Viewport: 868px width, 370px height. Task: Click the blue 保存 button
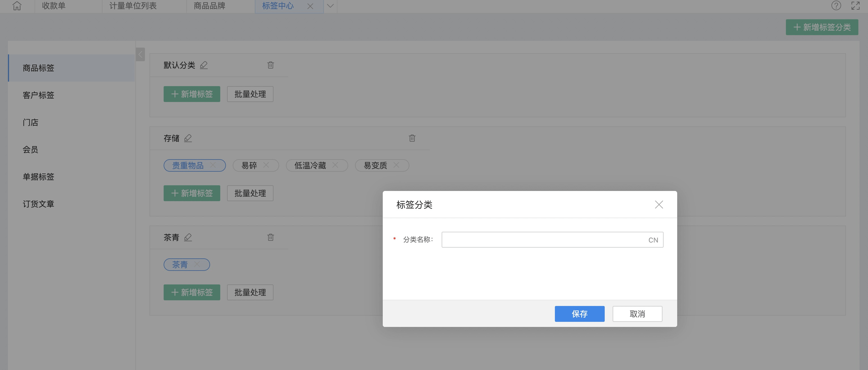[x=579, y=314]
